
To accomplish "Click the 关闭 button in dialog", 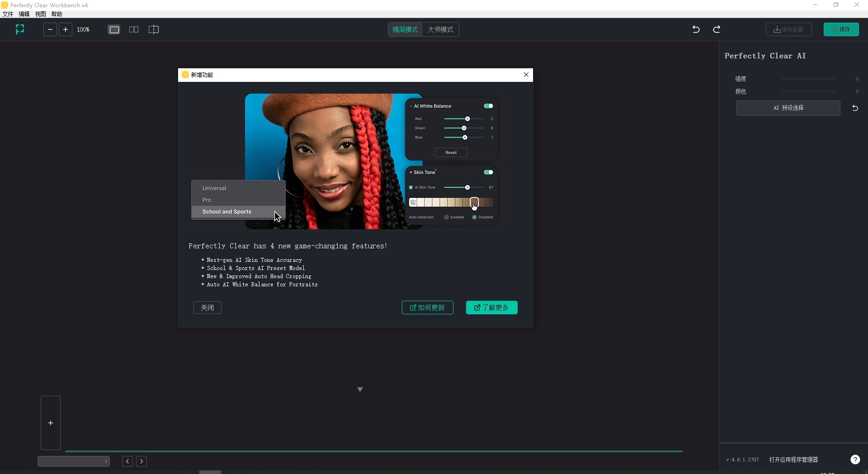I will 207,308.
